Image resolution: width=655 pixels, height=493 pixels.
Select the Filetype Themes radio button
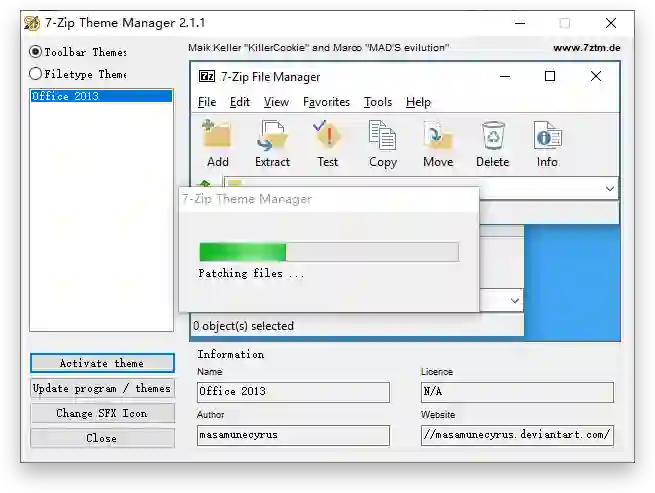pyautogui.click(x=36, y=74)
